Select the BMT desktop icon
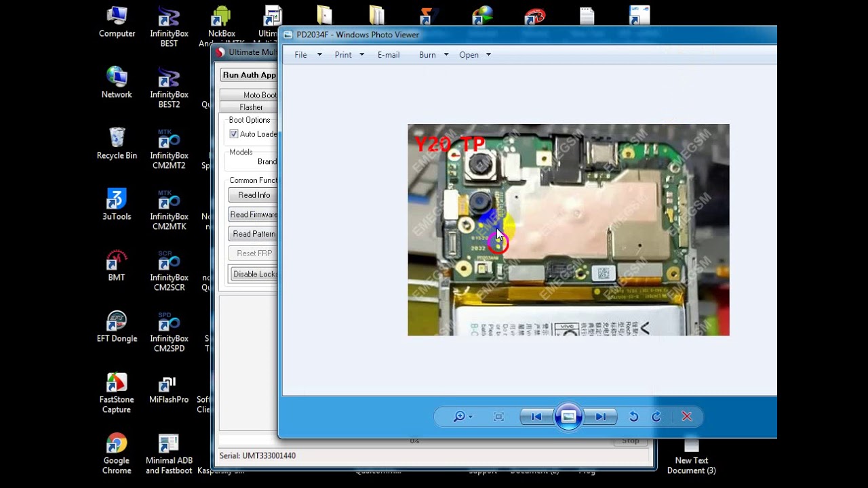868x488 pixels. click(117, 266)
